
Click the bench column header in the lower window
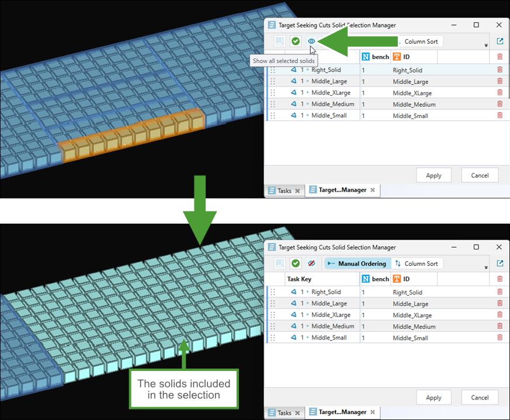click(376, 279)
